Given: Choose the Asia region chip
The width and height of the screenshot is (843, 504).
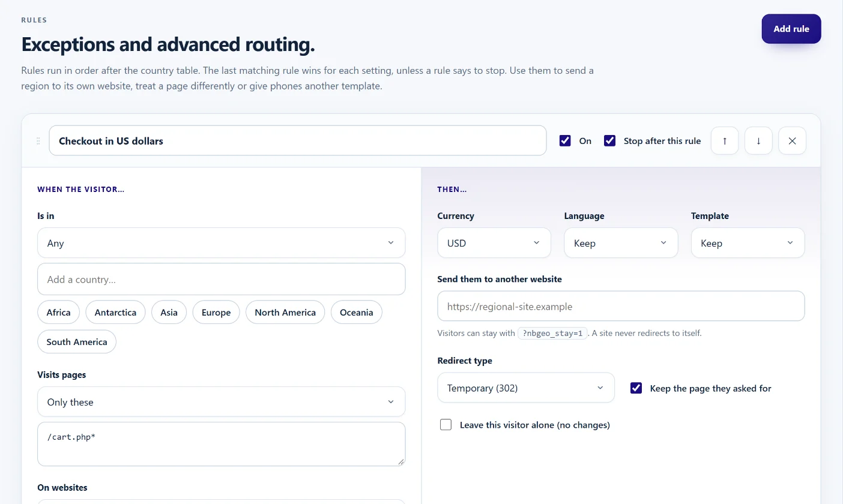Looking at the screenshot, I should pos(169,313).
